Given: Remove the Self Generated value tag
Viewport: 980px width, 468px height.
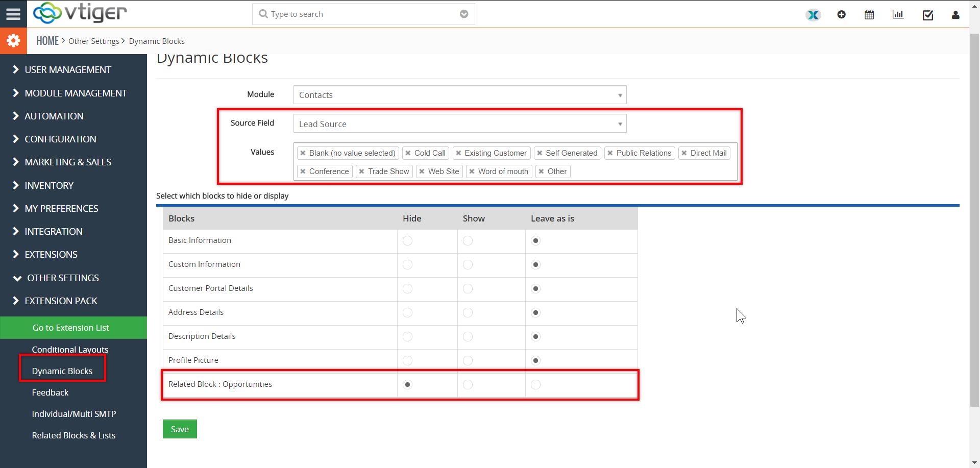Looking at the screenshot, I should pyautogui.click(x=540, y=153).
